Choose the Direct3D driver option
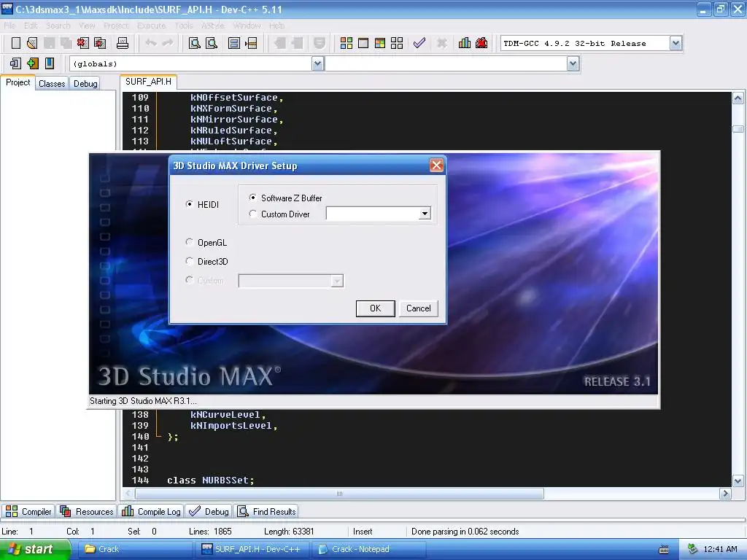The image size is (747, 560). click(x=189, y=262)
